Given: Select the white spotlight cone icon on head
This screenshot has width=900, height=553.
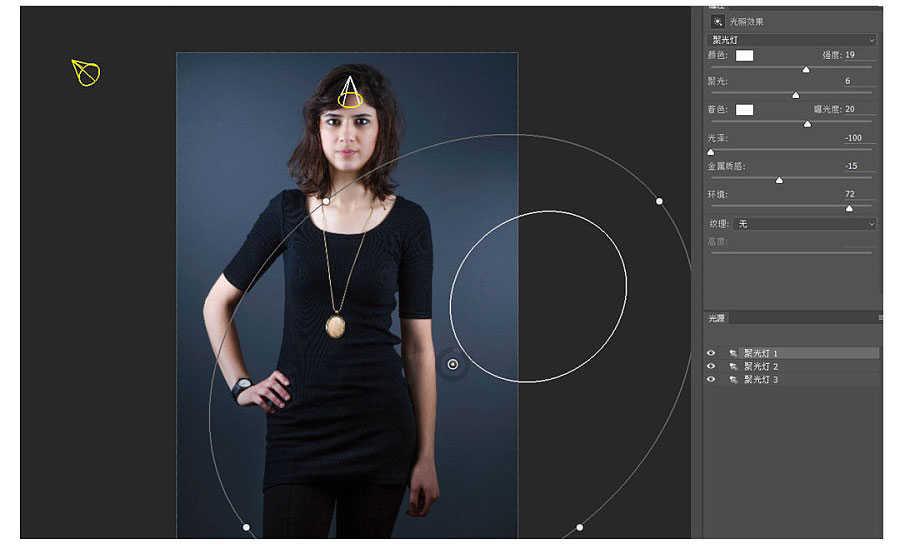Looking at the screenshot, I should click(x=349, y=92).
